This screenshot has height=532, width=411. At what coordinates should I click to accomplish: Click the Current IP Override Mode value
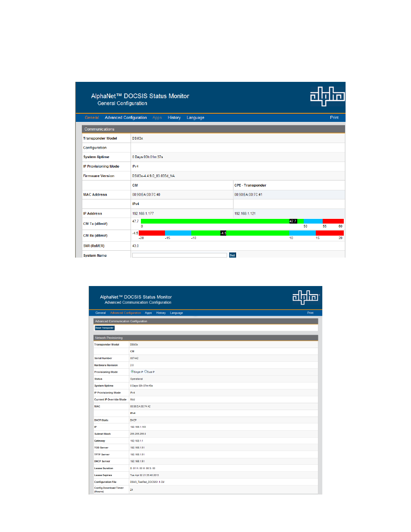point(132,399)
